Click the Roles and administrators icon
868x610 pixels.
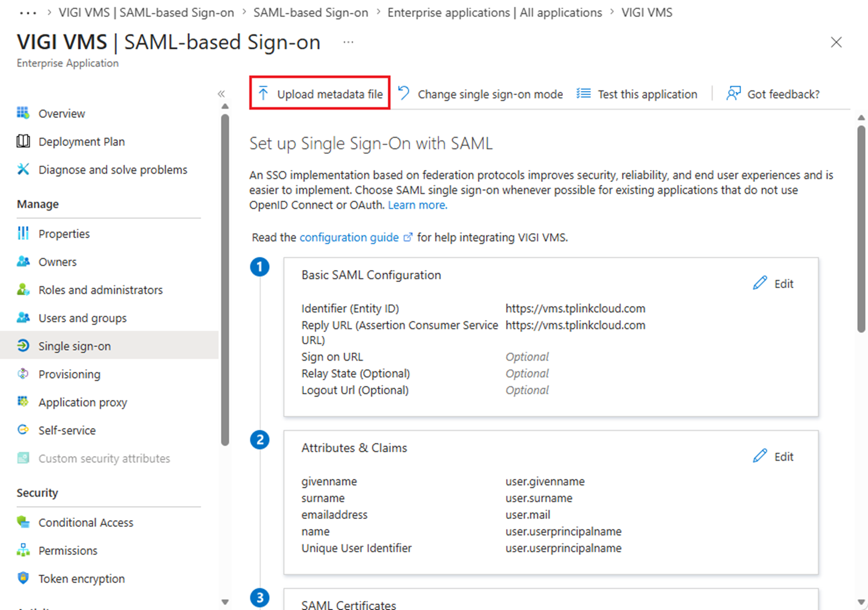pyautogui.click(x=23, y=289)
